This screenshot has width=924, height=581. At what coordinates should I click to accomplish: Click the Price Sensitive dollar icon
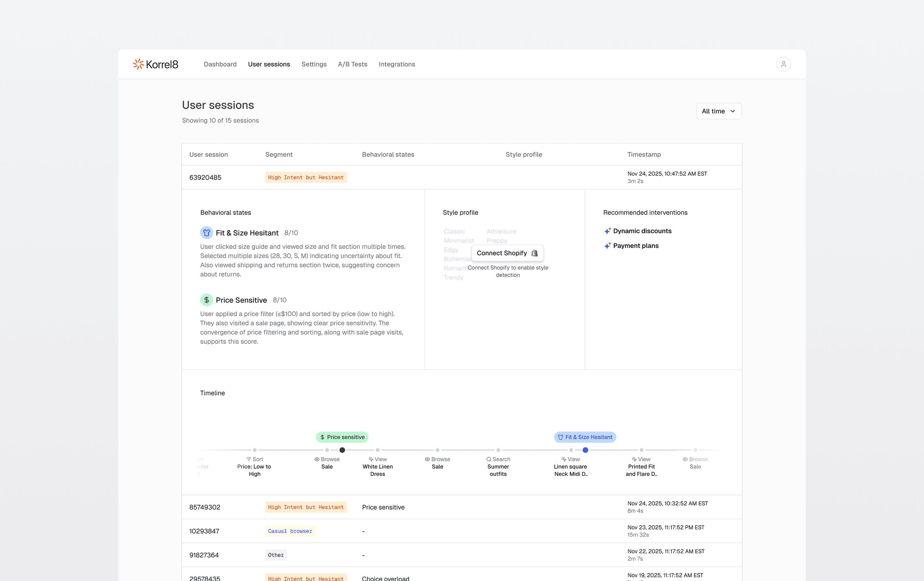207,300
